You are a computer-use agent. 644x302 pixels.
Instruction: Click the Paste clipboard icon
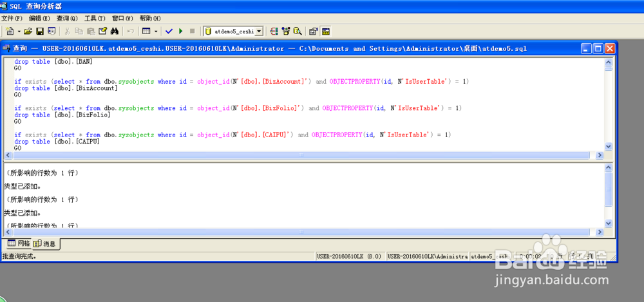click(x=91, y=31)
